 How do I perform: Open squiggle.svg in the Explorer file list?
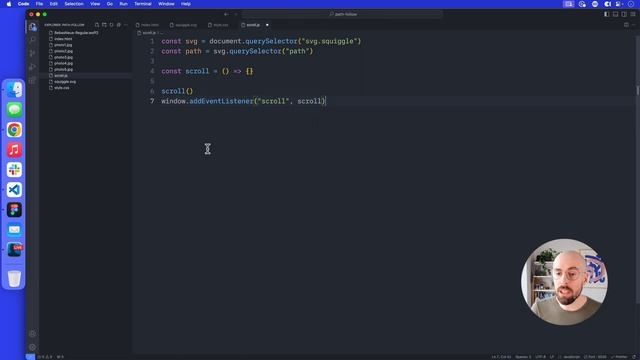click(x=65, y=82)
